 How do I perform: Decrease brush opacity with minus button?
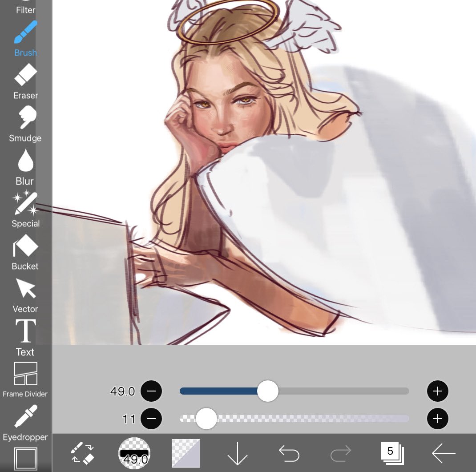click(151, 419)
